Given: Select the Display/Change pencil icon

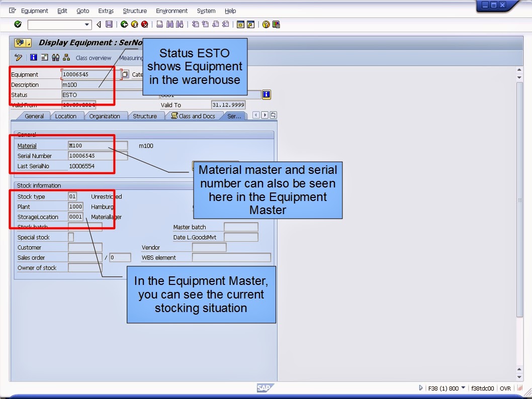Looking at the screenshot, I should click(18, 57).
